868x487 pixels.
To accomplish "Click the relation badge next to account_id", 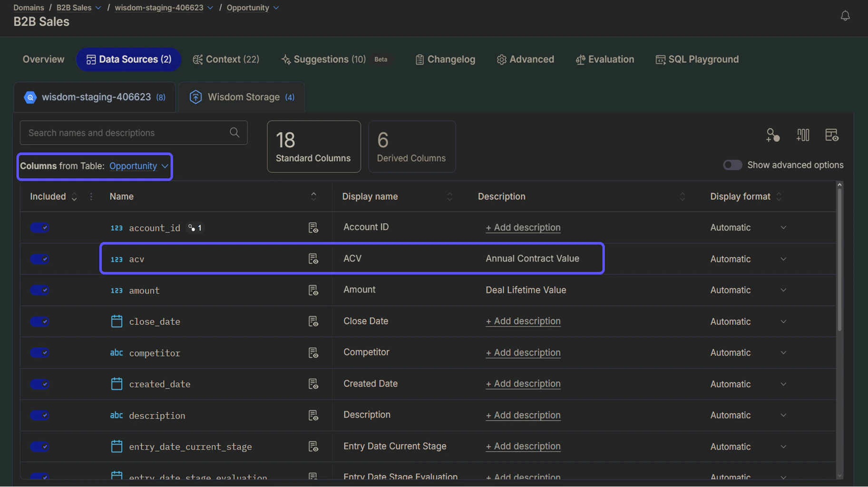I will 195,228.
